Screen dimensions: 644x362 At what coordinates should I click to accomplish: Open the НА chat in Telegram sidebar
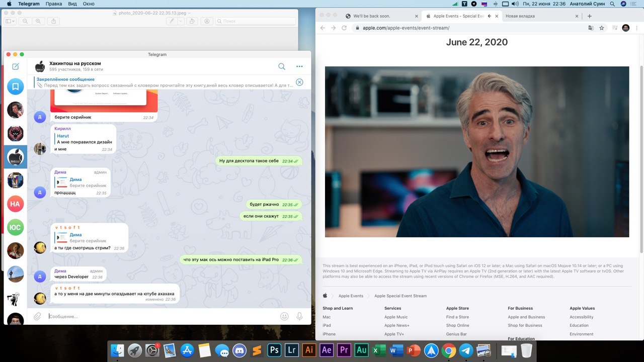click(16, 204)
